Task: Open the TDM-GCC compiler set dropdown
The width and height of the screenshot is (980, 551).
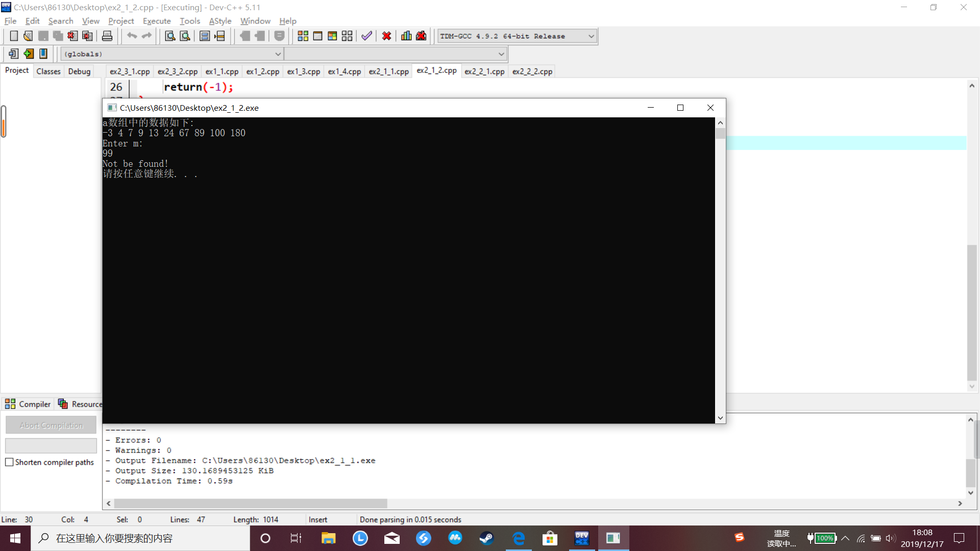Action: coord(591,36)
